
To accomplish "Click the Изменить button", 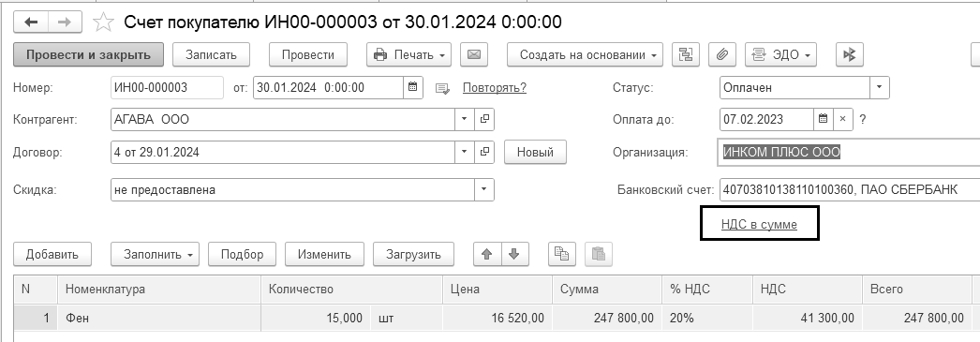I will point(324,255).
